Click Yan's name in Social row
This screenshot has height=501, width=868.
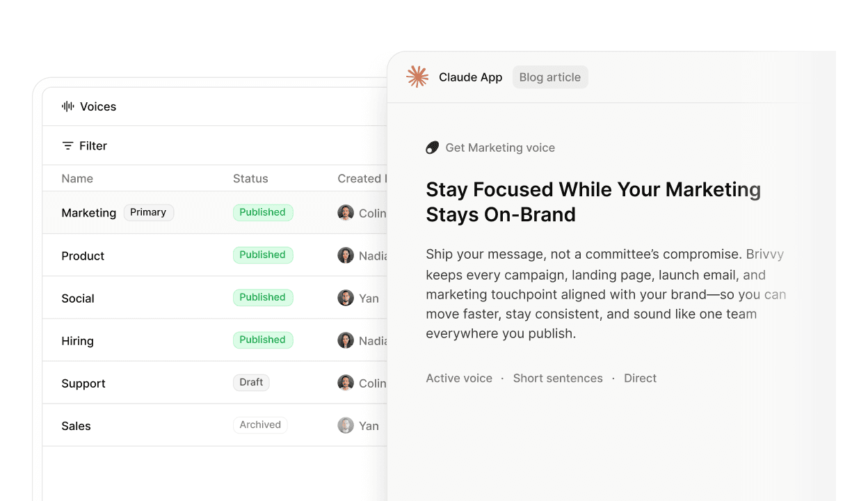point(369,299)
